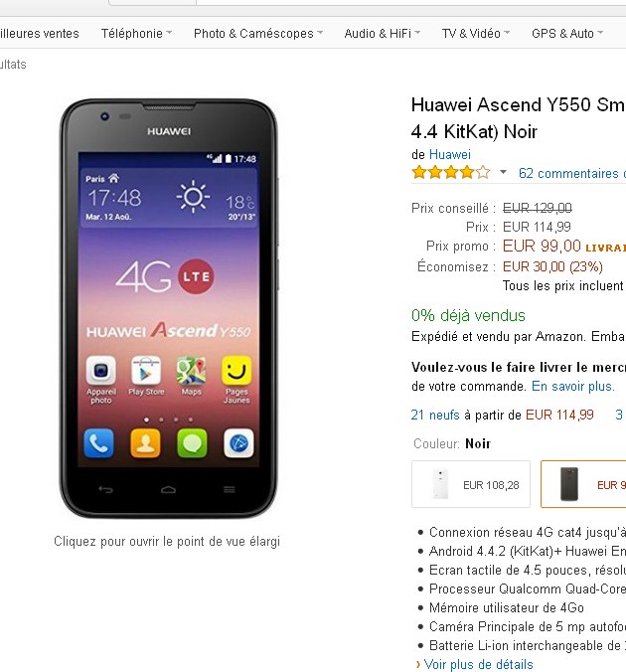Expand the Photo & Caméscopes menu

[258, 34]
